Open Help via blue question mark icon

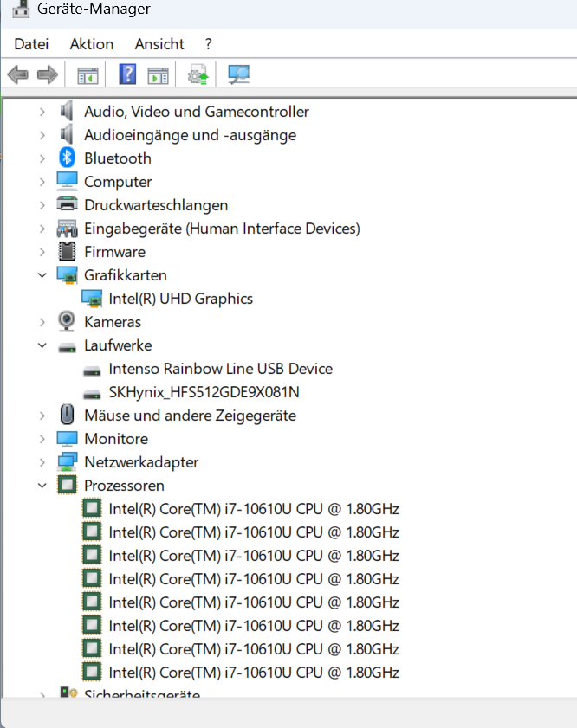[x=127, y=74]
